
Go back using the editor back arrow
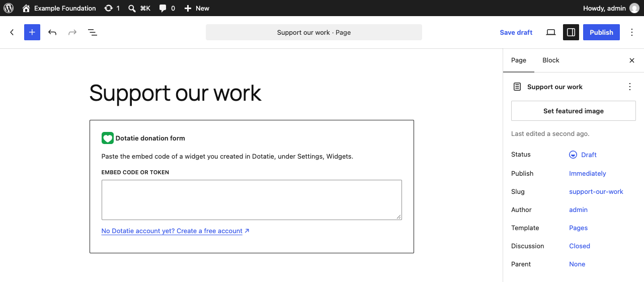12,32
